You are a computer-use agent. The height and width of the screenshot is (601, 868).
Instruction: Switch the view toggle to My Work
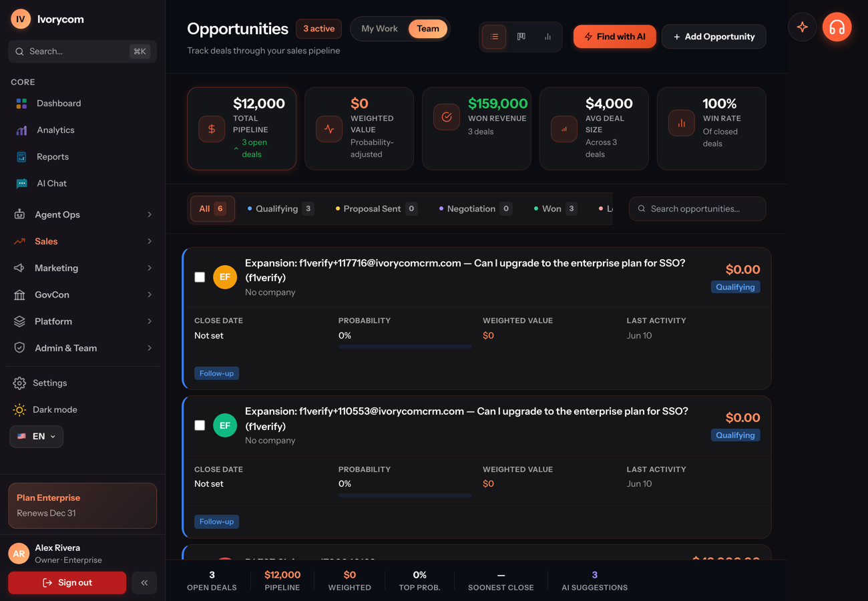[379, 29]
